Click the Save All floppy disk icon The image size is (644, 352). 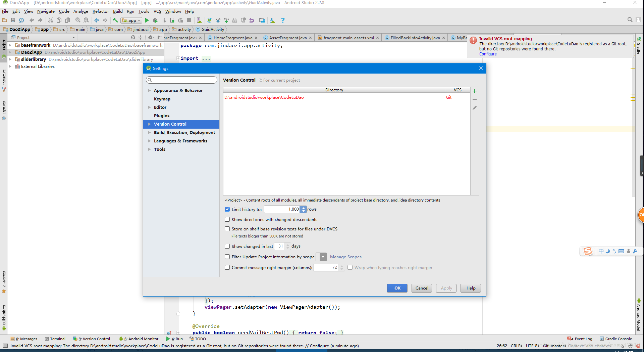click(x=13, y=20)
